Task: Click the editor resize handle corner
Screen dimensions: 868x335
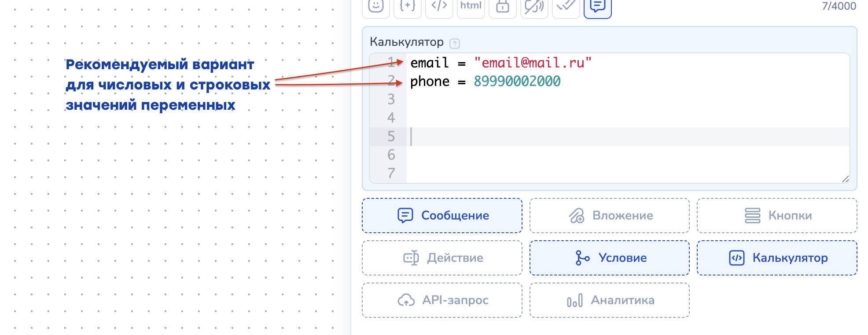Action: pos(845,179)
